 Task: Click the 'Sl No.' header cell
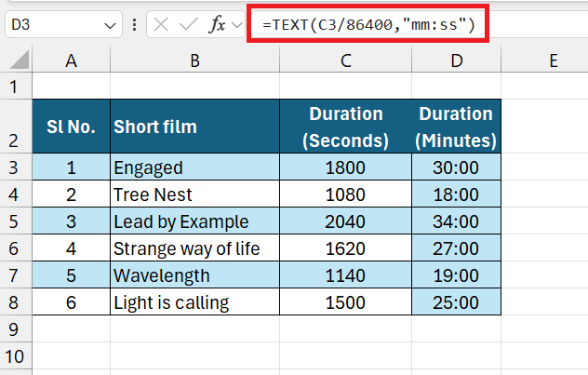[72, 127]
